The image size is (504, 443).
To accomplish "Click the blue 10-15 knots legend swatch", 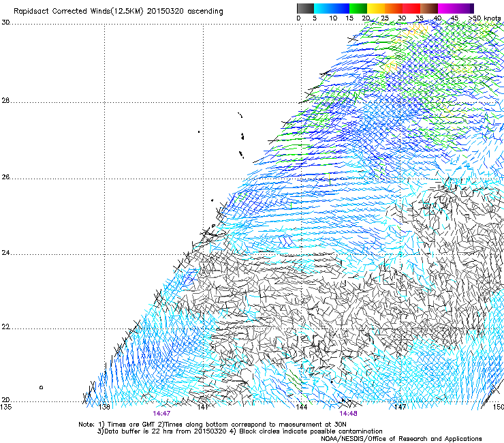I will [341, 8].
